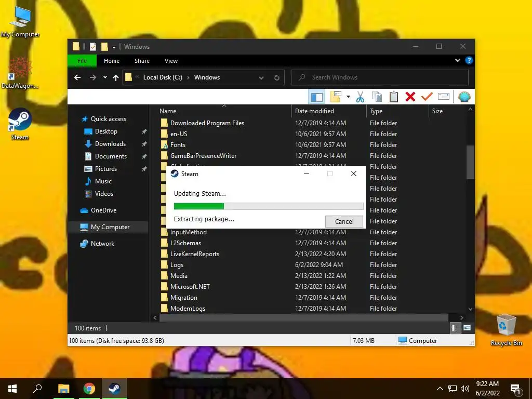Viewport: 532px width, 399px height.
Task: Select the Downloaded Program Files folder
Action: click(x=207, y=123)
